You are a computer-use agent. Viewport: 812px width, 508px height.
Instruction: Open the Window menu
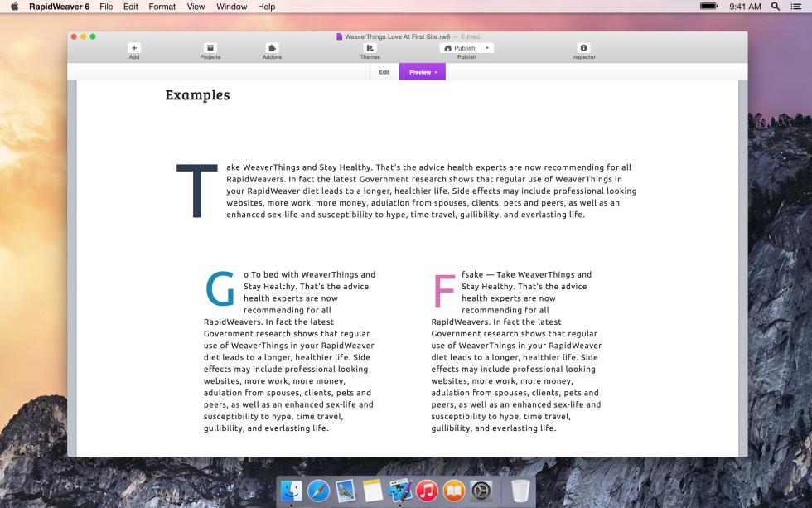click(x=231, y=7)
